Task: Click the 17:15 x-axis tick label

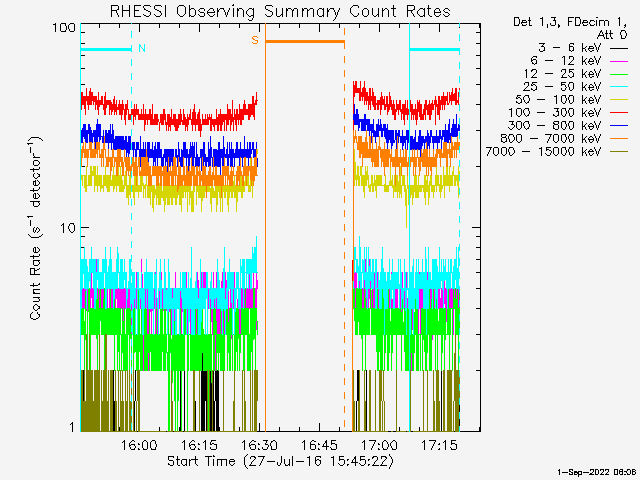Action: (x=439, y=445)
